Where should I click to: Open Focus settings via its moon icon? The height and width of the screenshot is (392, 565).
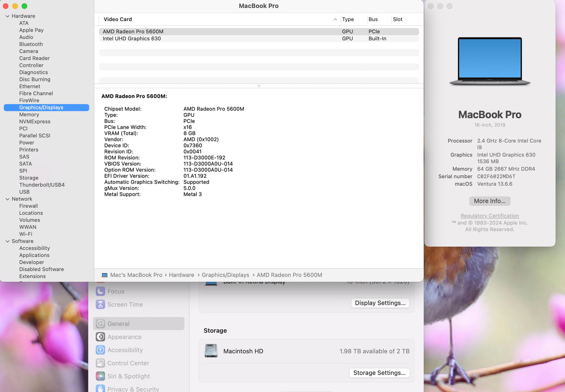(x=100, y=291)
